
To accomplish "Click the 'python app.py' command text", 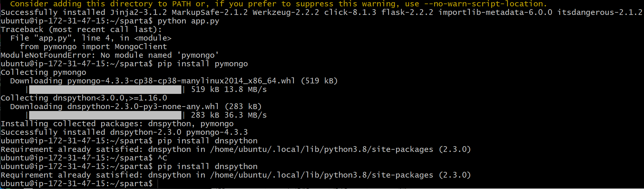I will 188,21.
